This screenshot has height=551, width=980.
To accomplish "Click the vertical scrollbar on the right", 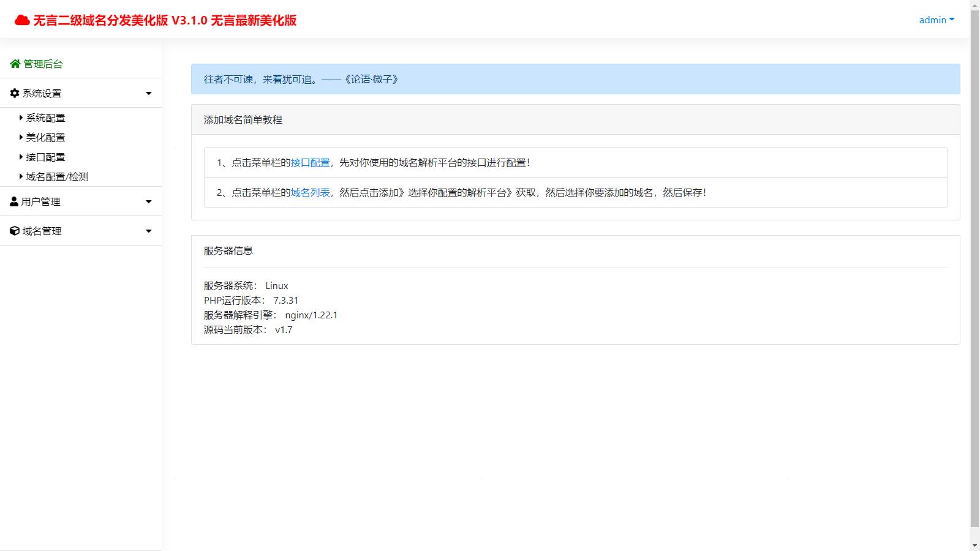I will click(x=975, y=275).
